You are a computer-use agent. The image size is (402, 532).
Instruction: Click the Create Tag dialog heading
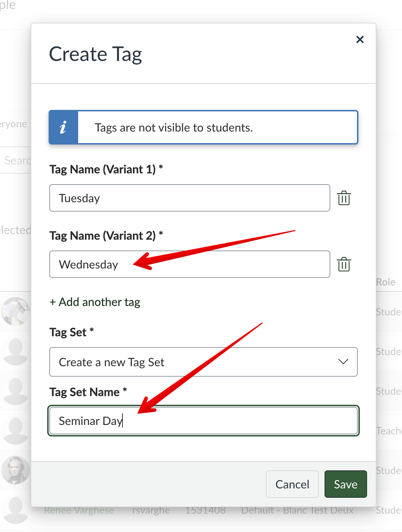pyautogui.click(x=95, y=54)
